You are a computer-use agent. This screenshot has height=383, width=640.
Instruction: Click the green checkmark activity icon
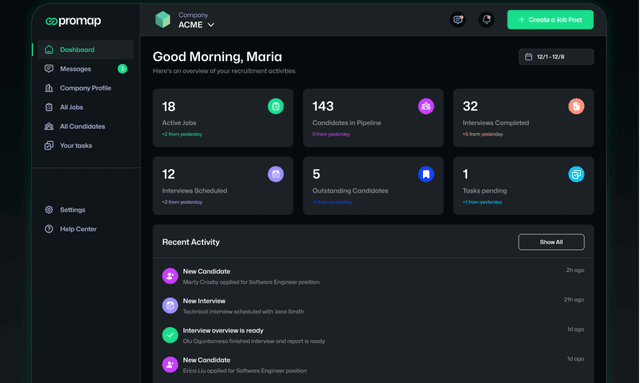pyautogui.click(x=170, y=335)
